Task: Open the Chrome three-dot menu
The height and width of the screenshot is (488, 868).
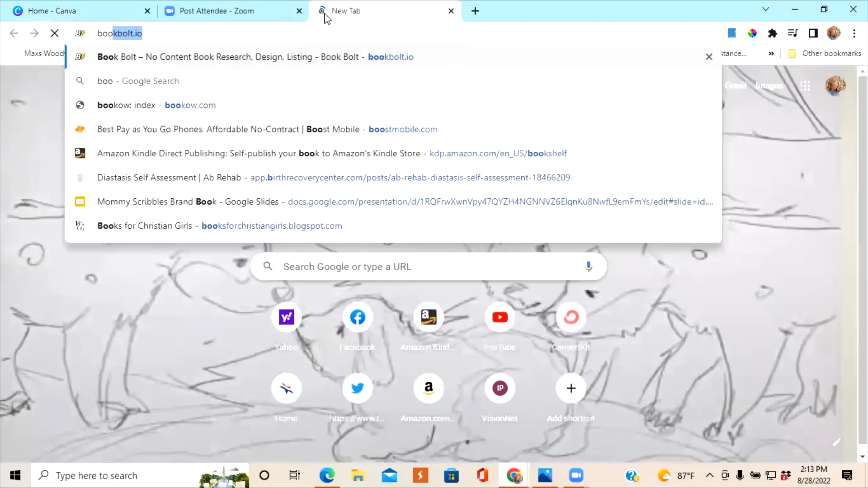Action: pyautogui.click(x=854, y=33)
